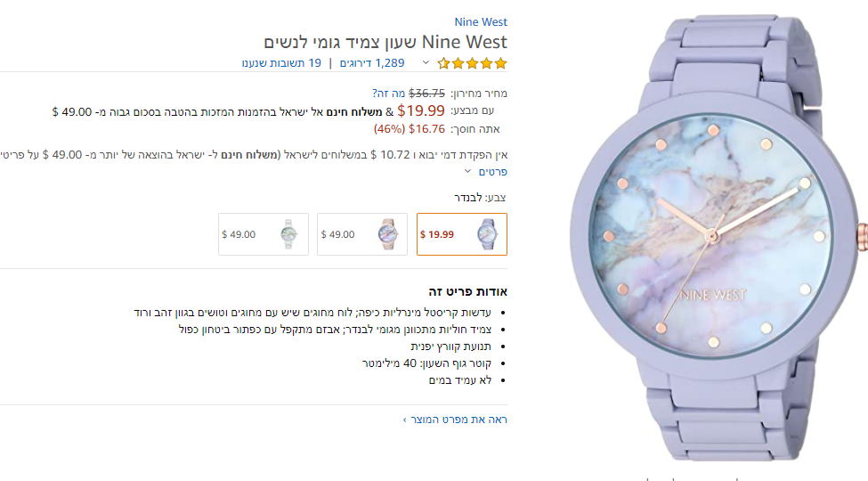Expand the ratings breakdown arrow beside the stars
This screenshot has height=481, width=868.
426,63
